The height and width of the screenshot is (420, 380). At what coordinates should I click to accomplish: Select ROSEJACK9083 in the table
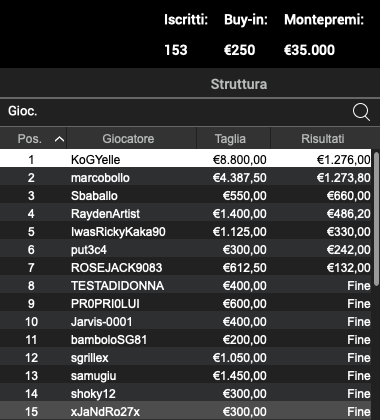click(185, 268)
